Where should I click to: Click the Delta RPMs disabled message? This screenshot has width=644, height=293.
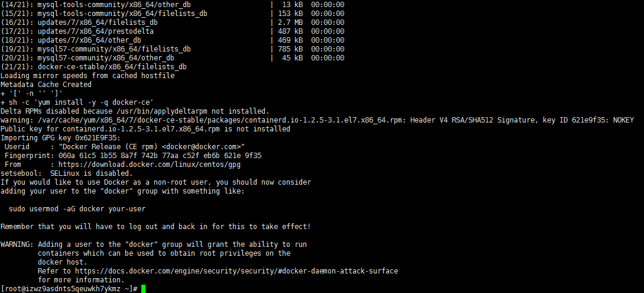(x=135, y=111)
